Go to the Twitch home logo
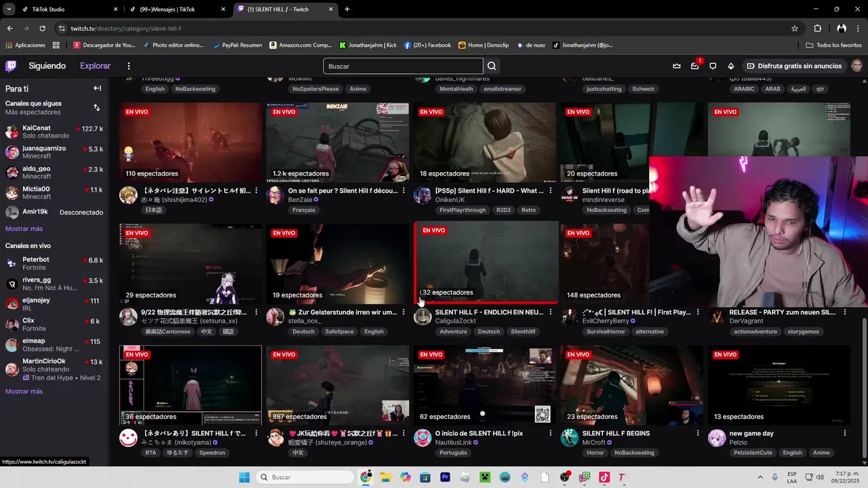The height and width of the screenshot is (488, 868). [11, 66]
